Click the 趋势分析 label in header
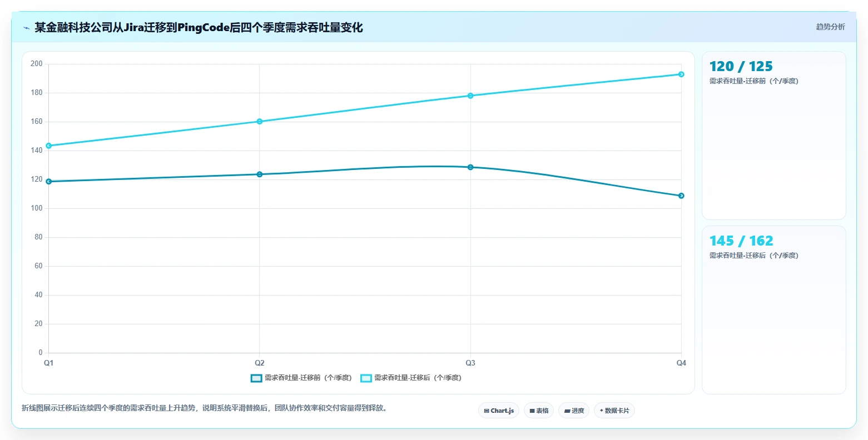This screenshot has width=868, height=440. [830, 27]
